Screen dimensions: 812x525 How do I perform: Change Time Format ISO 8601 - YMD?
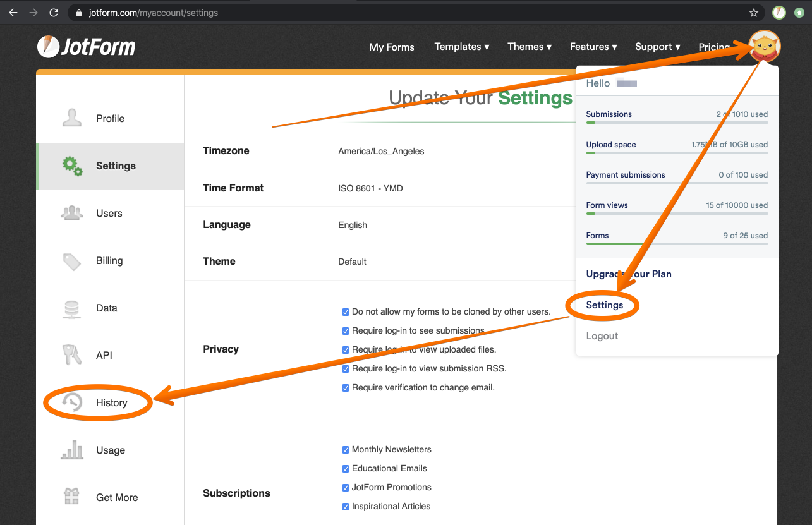click(x=370, y=188)
